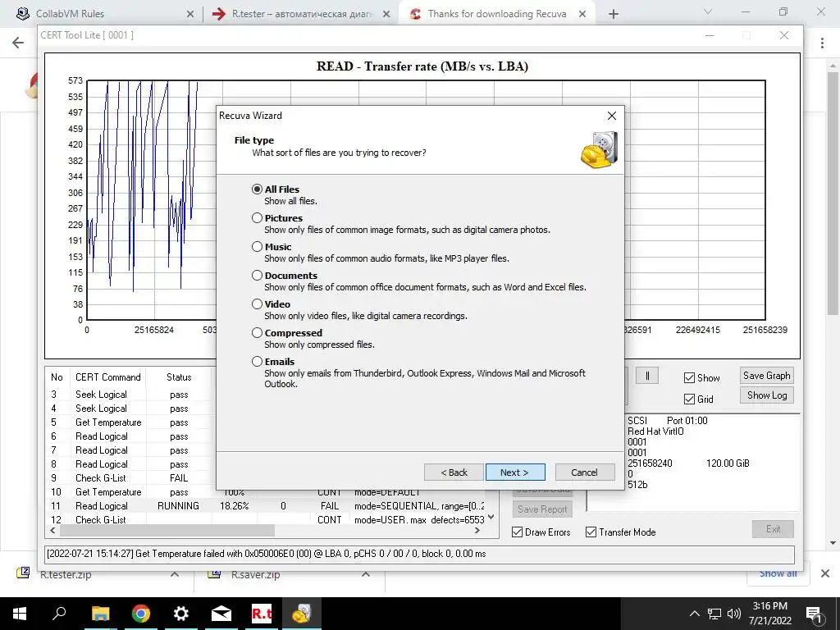
Task: Close the downloads bar
Action: click(x=825, y=573)
